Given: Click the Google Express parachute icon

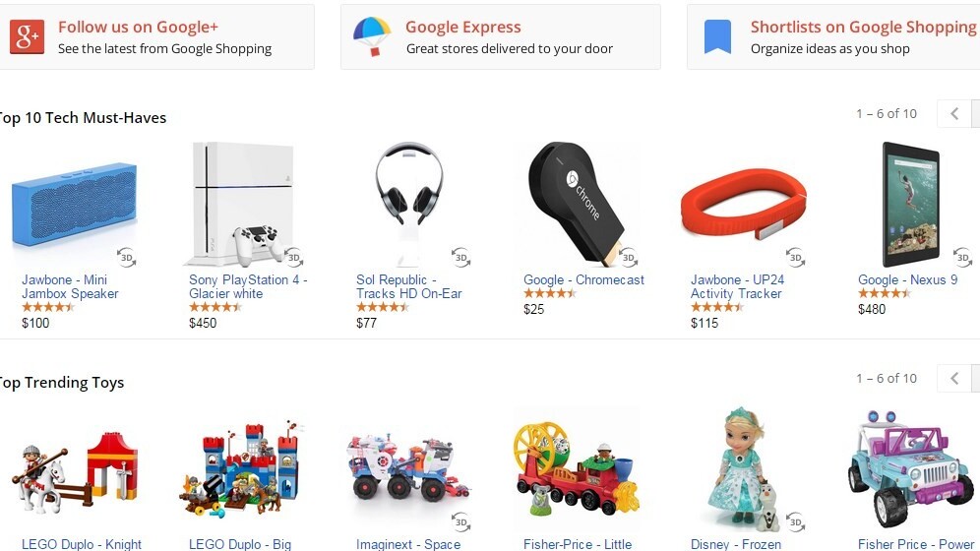Looking at the screenshot, I should (x=372, y=36).
